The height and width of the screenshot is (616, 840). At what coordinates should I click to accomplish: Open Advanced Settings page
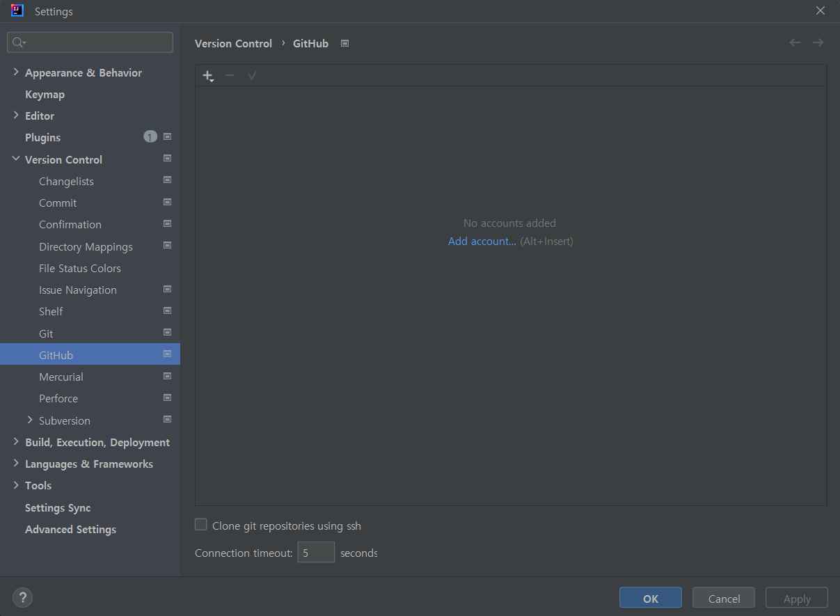point(70,529)
